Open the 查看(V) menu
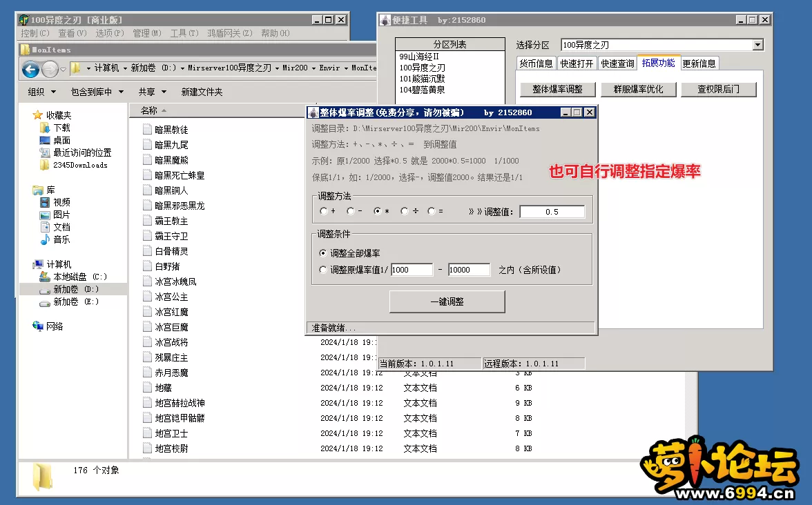812x505 pixels. pyautogui.click(x=72, y=33)
